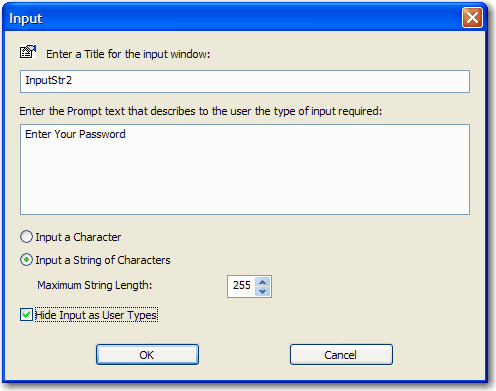Image resolution: width=496 pixels, height=391 pixels.
Task: Click the Input title bar text
Action: click(26, 19)
